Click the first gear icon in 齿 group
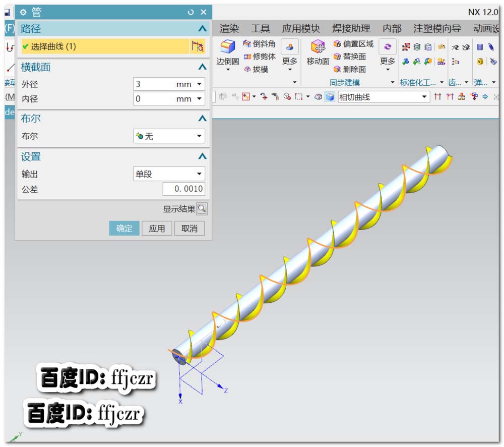This screenshot has height=447, width=504. pyautogui.click(x=455, y=47)
